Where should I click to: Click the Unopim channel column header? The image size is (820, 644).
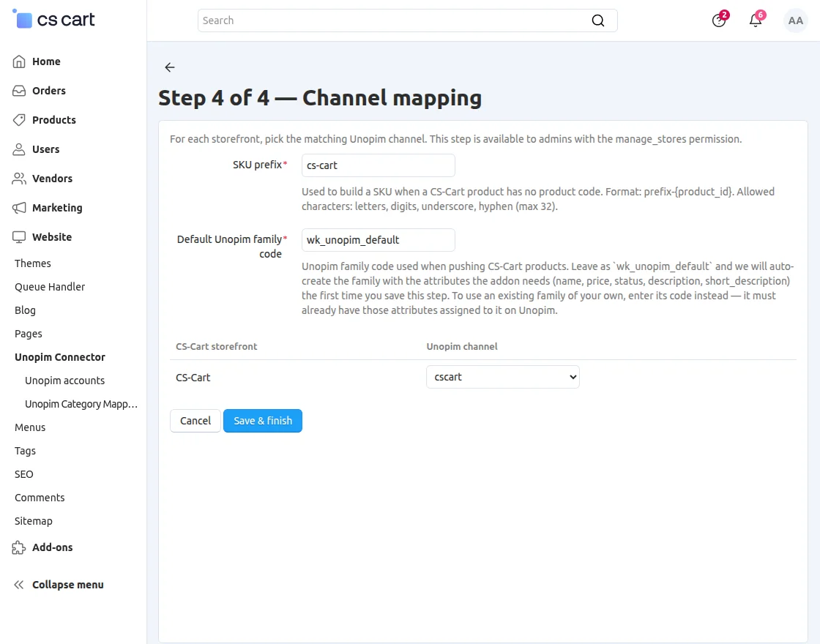click(x=462, y=347)
